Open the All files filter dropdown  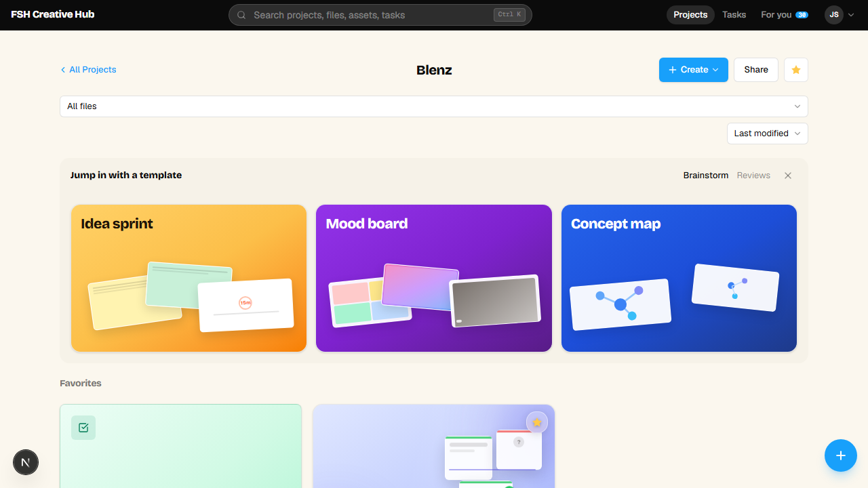pos(434,106)
